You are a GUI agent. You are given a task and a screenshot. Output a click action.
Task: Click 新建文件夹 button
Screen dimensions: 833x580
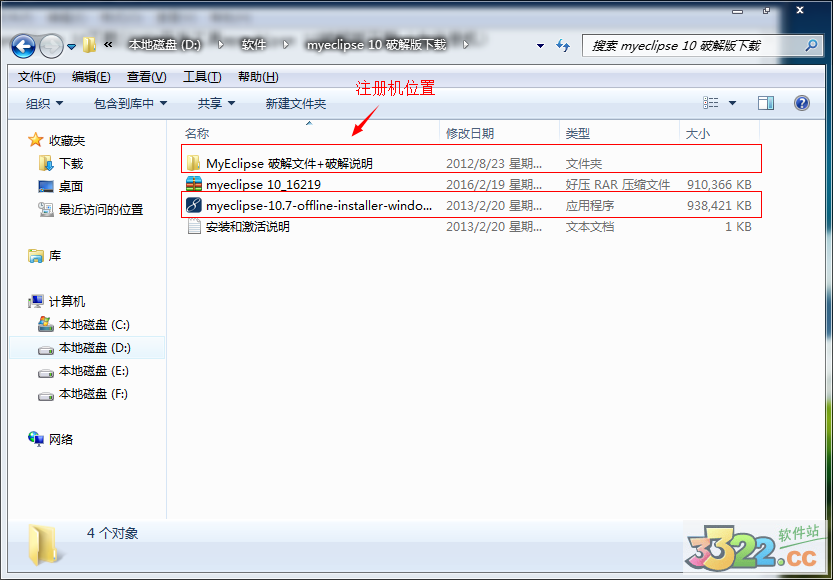pyautogui.click(x=296, y=104)
